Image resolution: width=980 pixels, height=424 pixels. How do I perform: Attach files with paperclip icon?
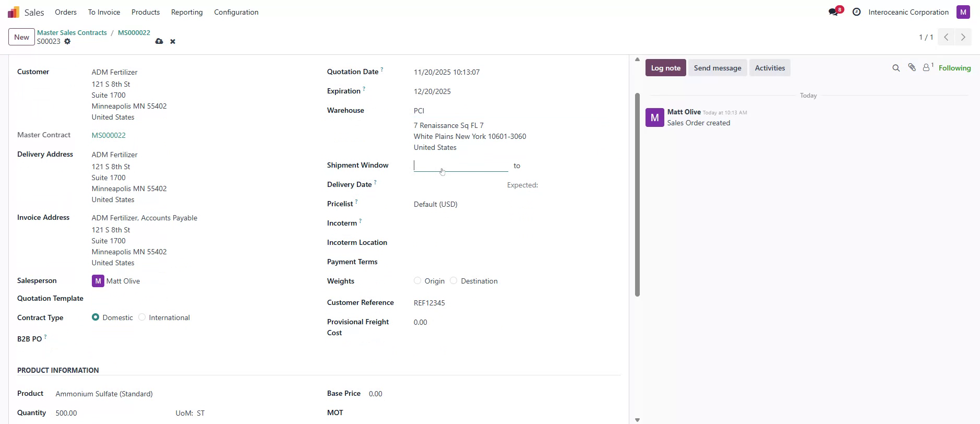tap(912, 67)
